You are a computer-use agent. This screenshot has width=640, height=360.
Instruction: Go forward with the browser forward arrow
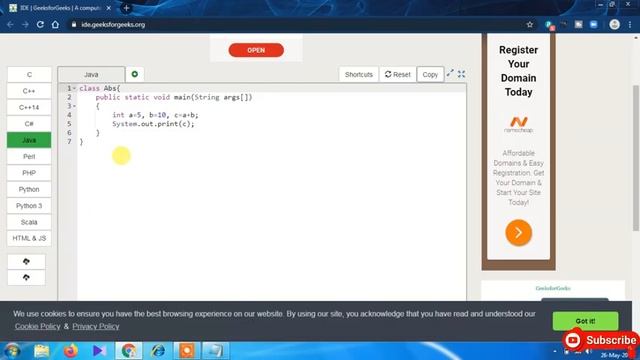pyautogui.click(x=25, y=24)
